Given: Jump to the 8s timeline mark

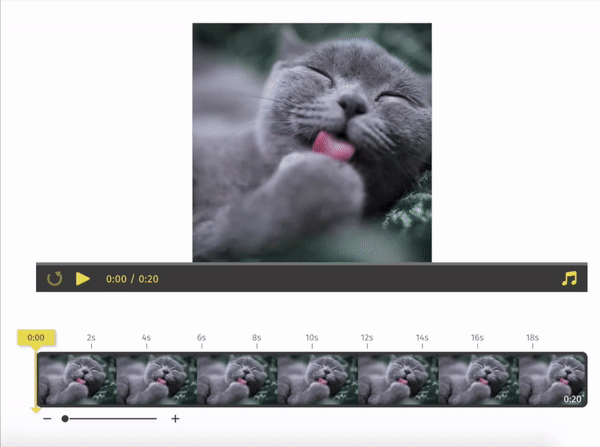Looking at the screenshot, I should (256, 338).
